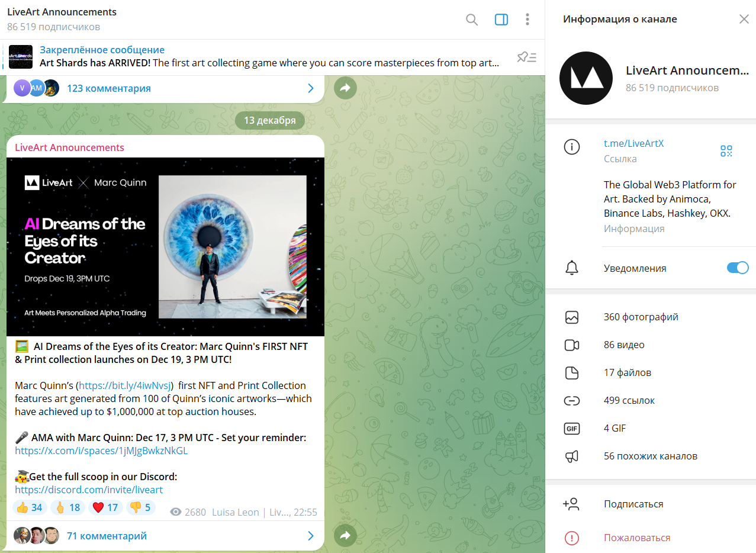Click the 86 519 подписчиков count in header
The width and height of the screenshot is (756, 553).
coord(53,27)
